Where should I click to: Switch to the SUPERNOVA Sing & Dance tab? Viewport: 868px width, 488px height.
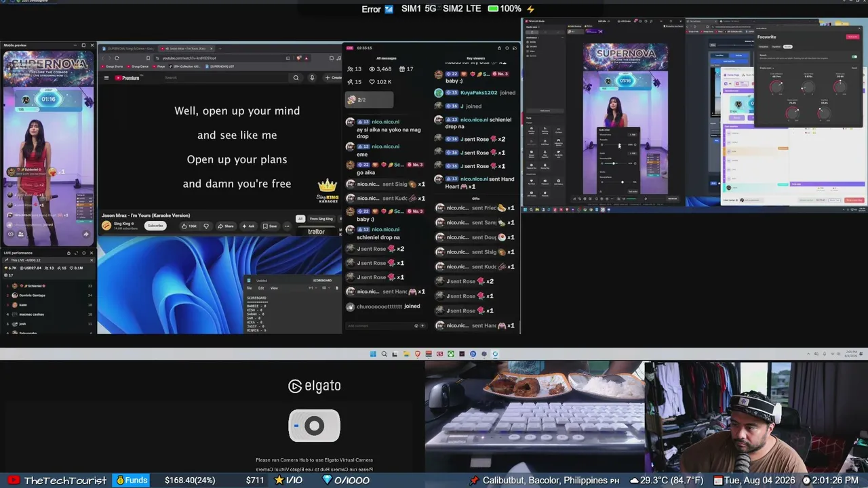[x=130, y=48]
